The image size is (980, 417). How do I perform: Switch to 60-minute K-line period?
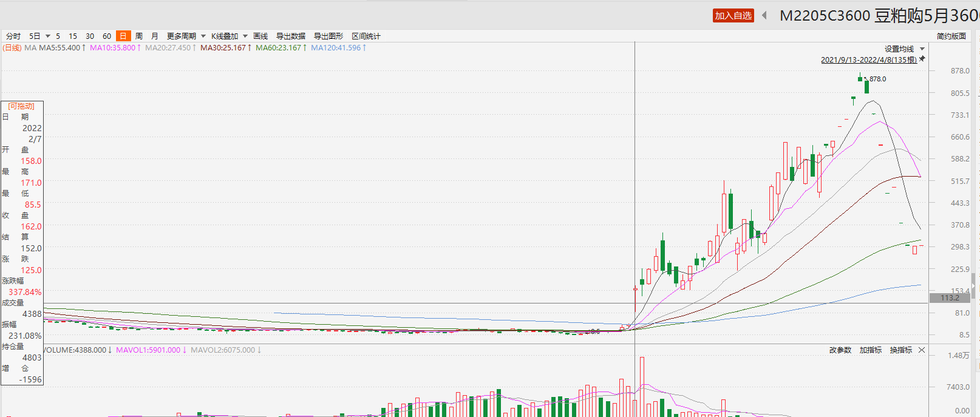(107, 36)
